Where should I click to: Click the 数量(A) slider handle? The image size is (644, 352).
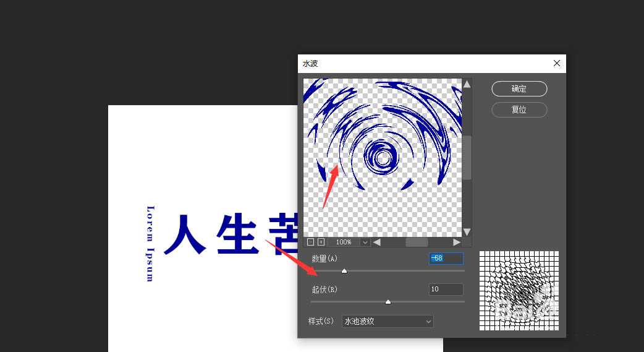click(344, 271)
